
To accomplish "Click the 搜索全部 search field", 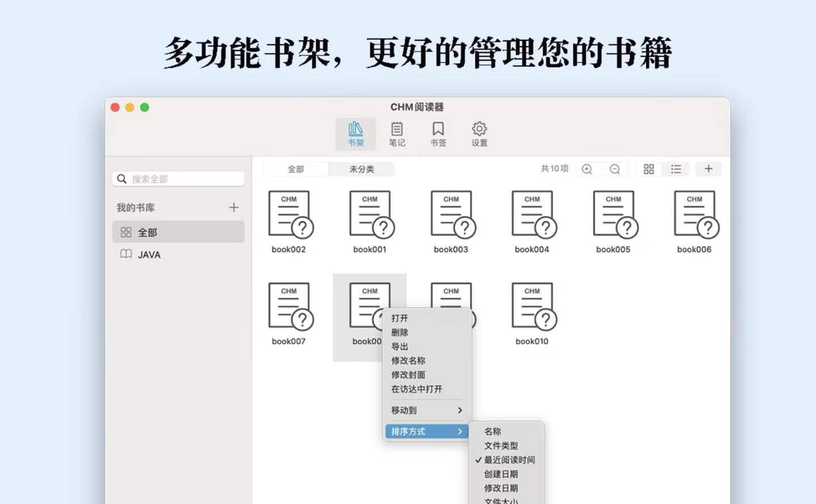I will coord(178,179).
